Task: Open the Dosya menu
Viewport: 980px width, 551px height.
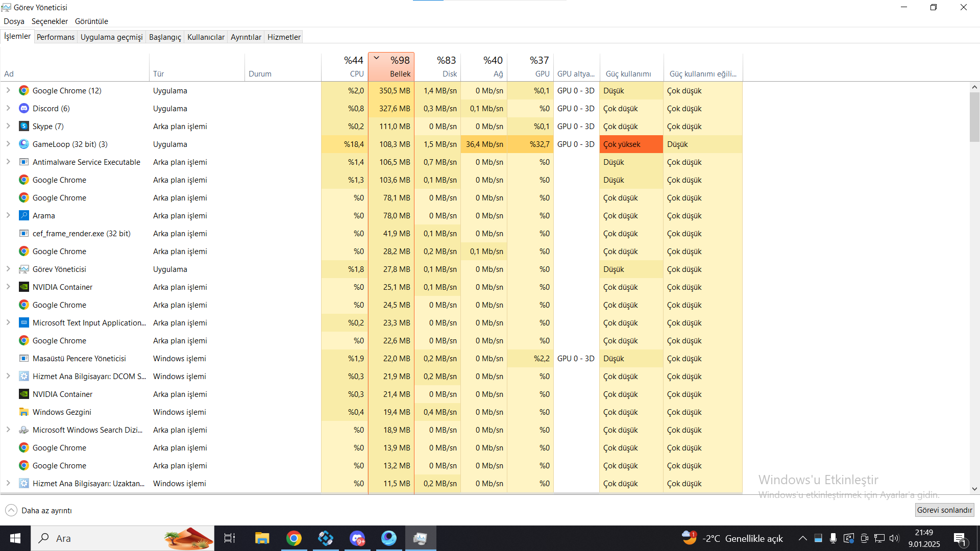Action: [14, 21]
